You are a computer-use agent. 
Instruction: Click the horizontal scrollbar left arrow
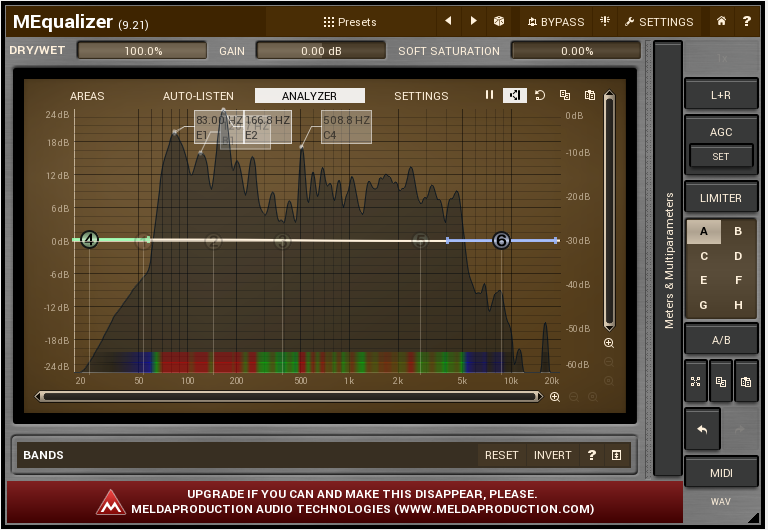click(x=39, y=396)
